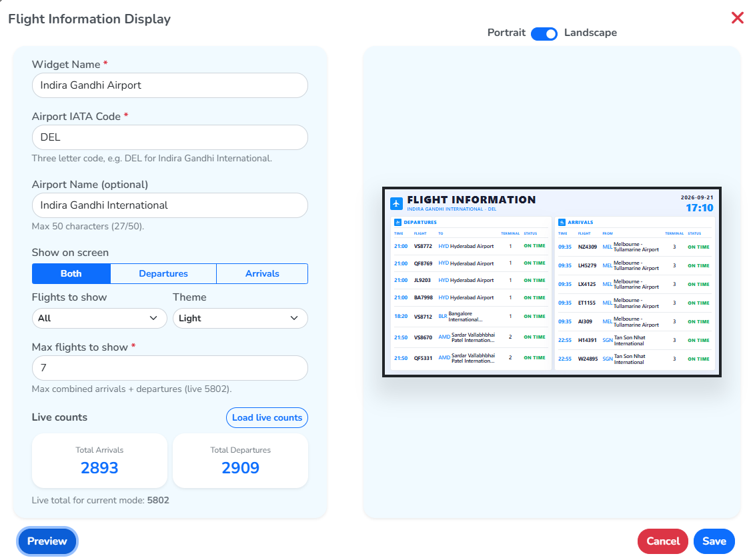Click the Portrait label
This screenshot has width=749, height=560.
pyautogui.click(x=506, y=33)
